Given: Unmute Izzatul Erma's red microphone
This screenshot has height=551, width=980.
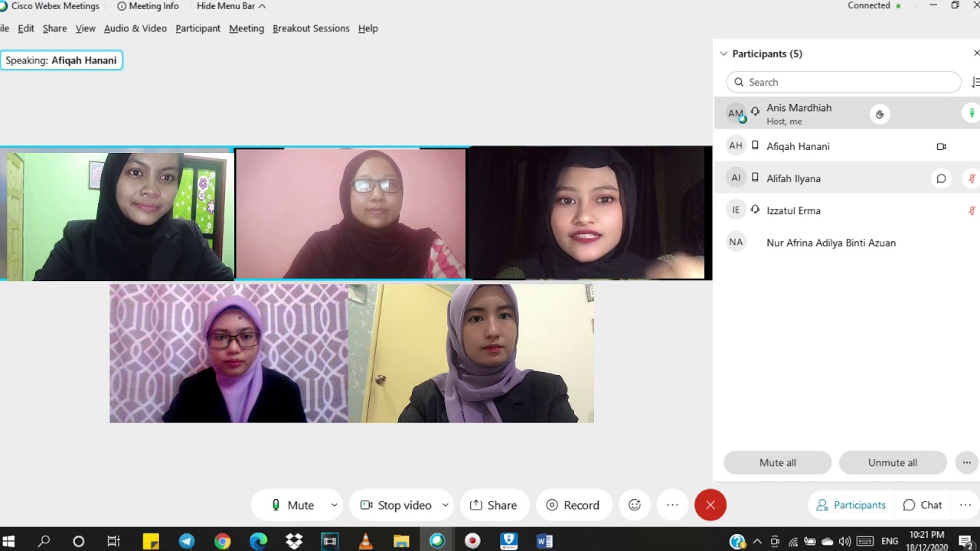Looking at the screenshot, I should click(972, 210).
